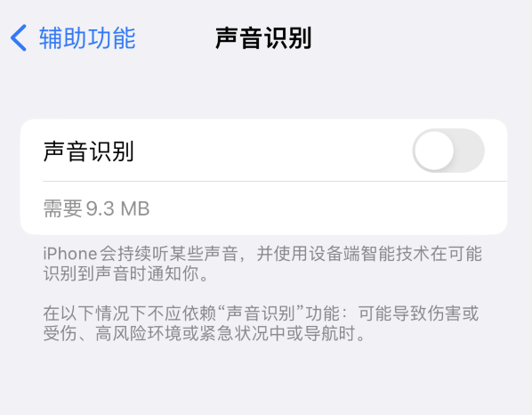Image resolution: width=532 pixels, height=415 pixels.
Task: Enable the 声音识别 toggle switch
Action: 448,151
